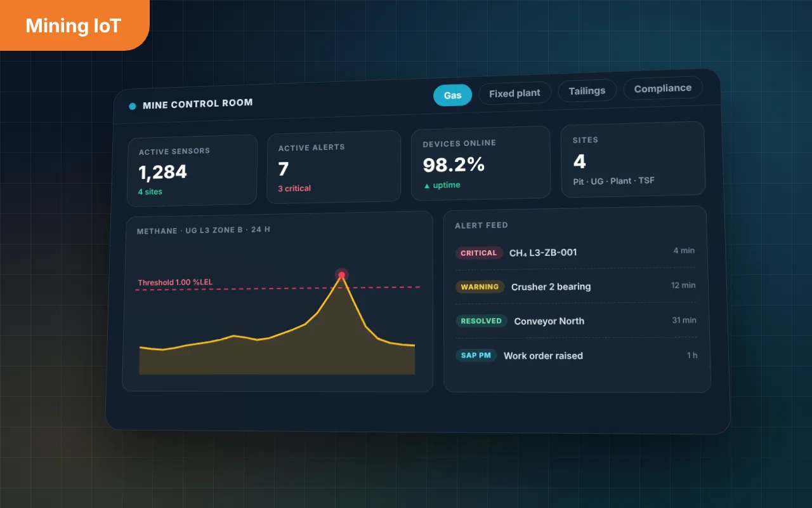Go to the Compliance tab
The height and width of the screenshot is (508, 812).
[663, 88]
